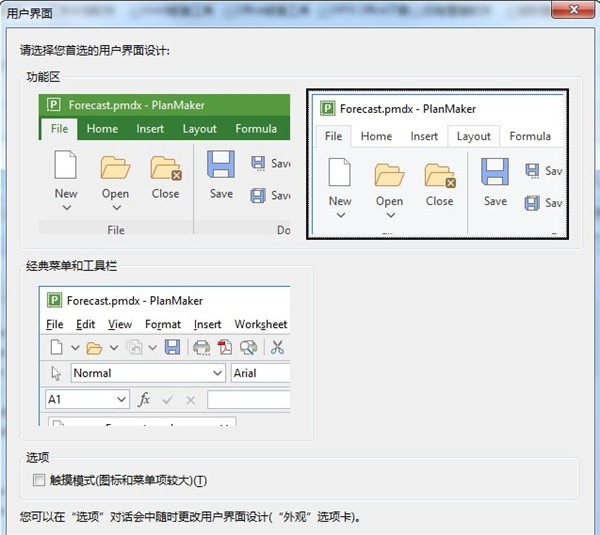
Task: Open Format menu in classic menu preview
Action: [x=163, y=325]
